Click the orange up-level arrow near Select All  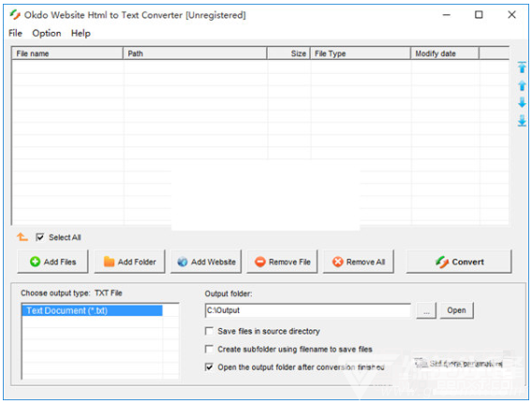pos(22,237)
